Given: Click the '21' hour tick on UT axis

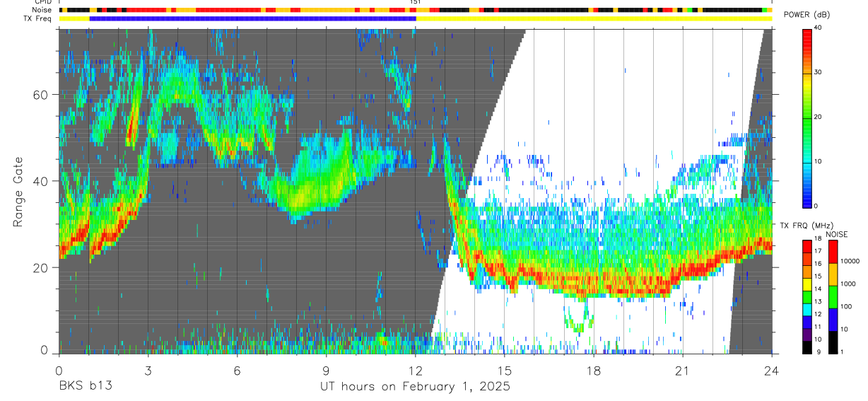Looking at the screenshot, I should [x=683, y=370].
